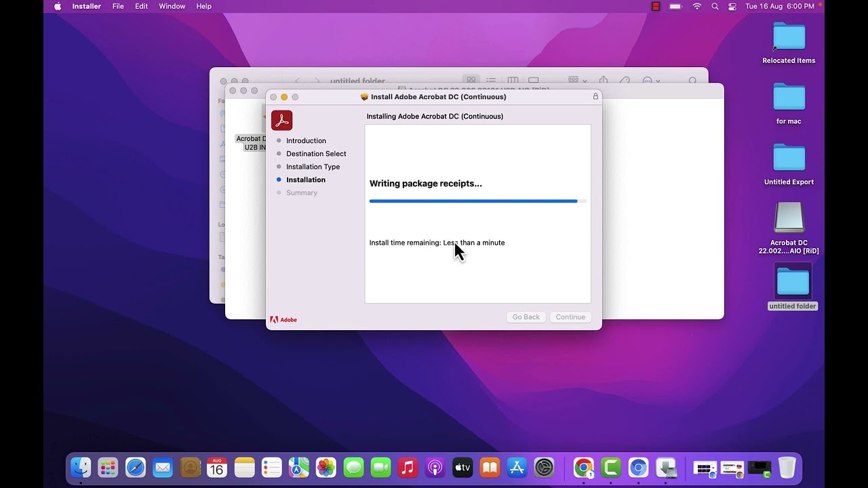Click the Adobe Acrobat logo in the installer
868x488 pixels.
(x=282, y=120)
